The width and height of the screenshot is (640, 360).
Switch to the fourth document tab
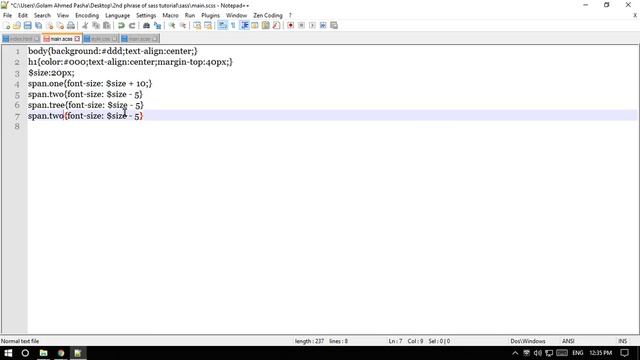140,39
